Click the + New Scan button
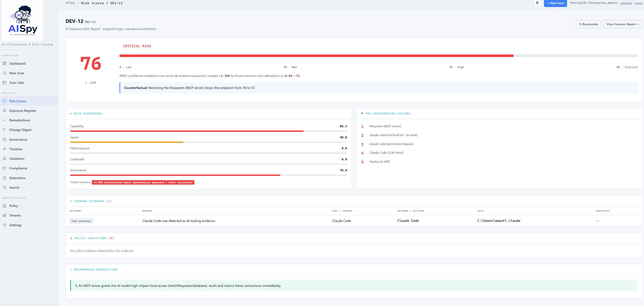644x306 pixels. (x=555, y=3)
